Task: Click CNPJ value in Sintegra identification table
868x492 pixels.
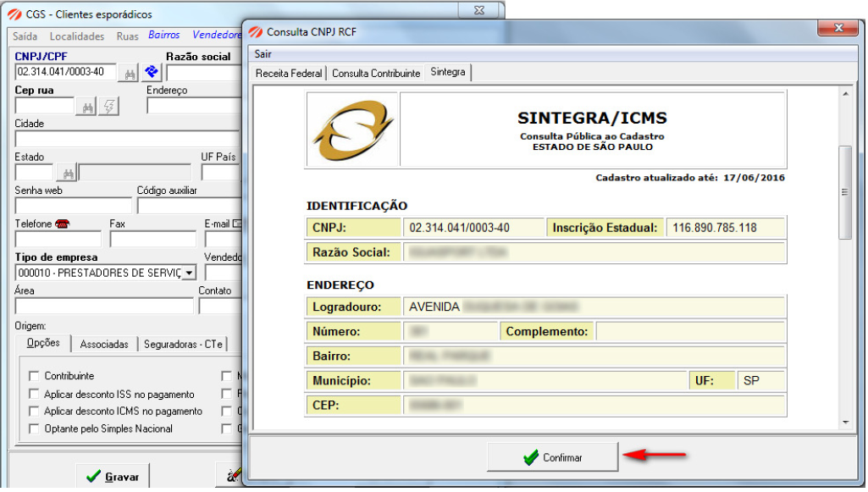Action: [x=459, y=228]
